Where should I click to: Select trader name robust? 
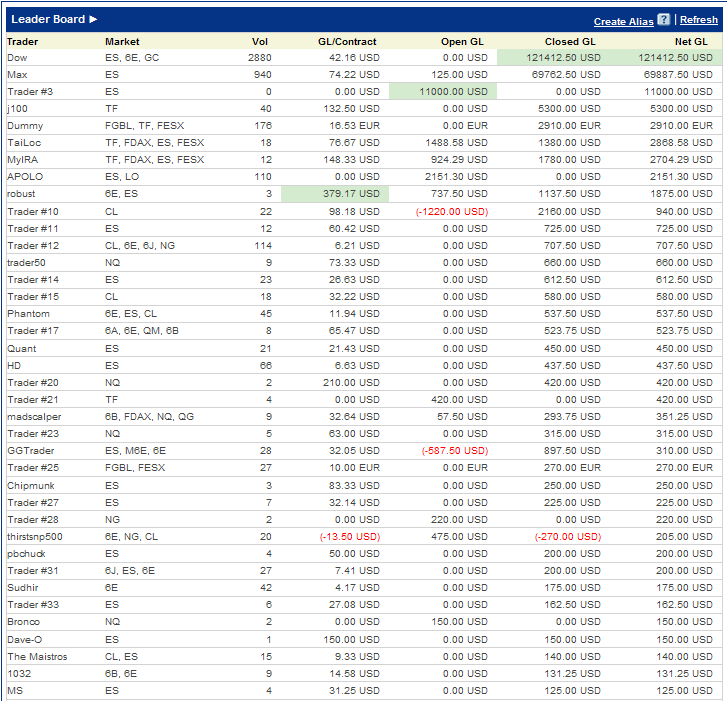(x=21, y=194)
